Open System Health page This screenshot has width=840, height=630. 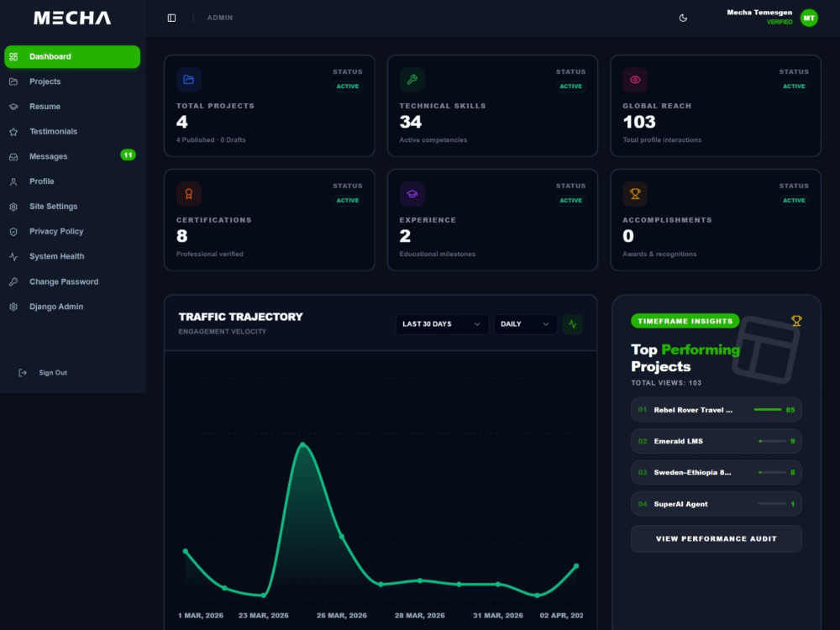click(72, 256)
